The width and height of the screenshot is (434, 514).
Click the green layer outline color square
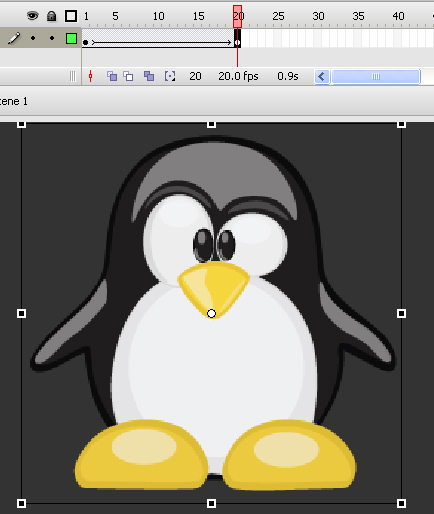coord(71,38)
